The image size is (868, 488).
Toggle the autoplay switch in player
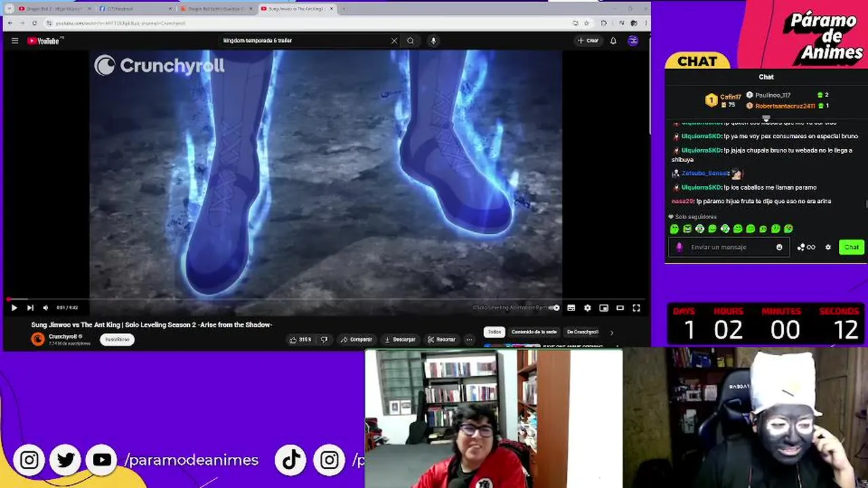[x=555, y=308]
